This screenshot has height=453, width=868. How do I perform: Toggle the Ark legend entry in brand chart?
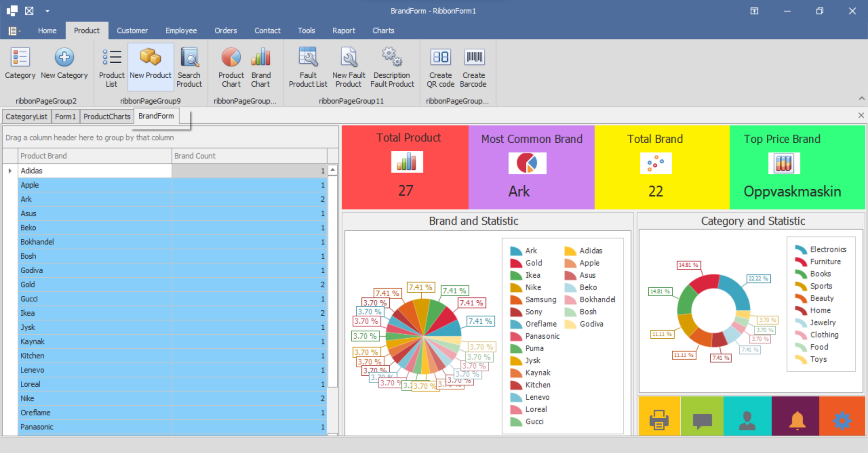[524, 251]
